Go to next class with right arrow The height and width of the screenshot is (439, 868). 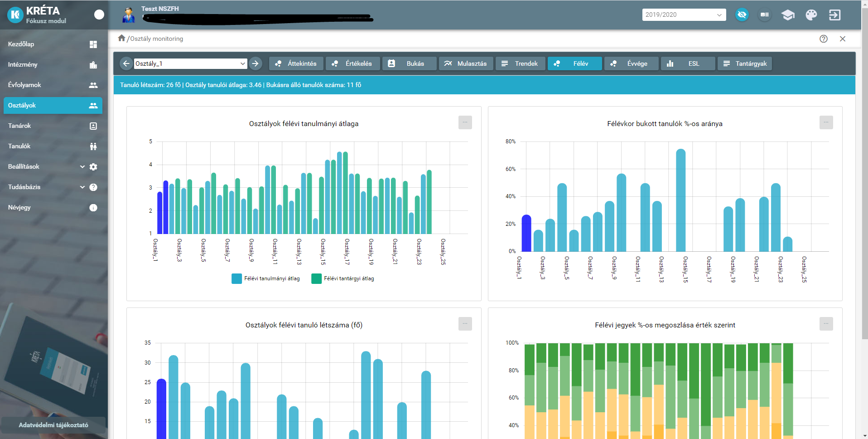[x=256, y=63]
